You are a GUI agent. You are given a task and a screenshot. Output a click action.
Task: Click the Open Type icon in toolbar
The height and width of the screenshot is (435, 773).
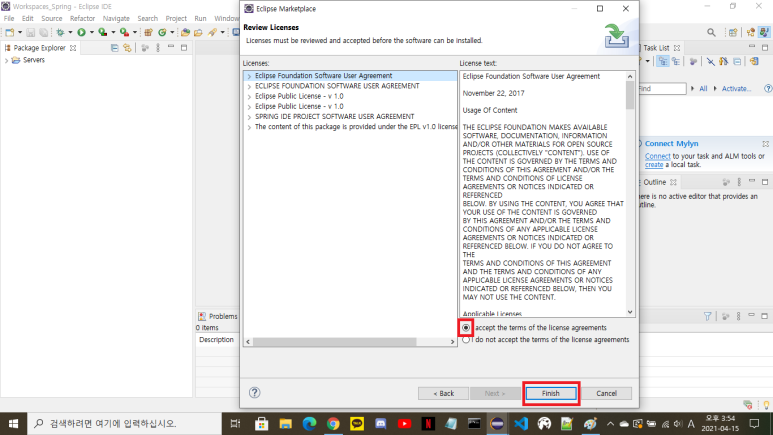[185, 33]
